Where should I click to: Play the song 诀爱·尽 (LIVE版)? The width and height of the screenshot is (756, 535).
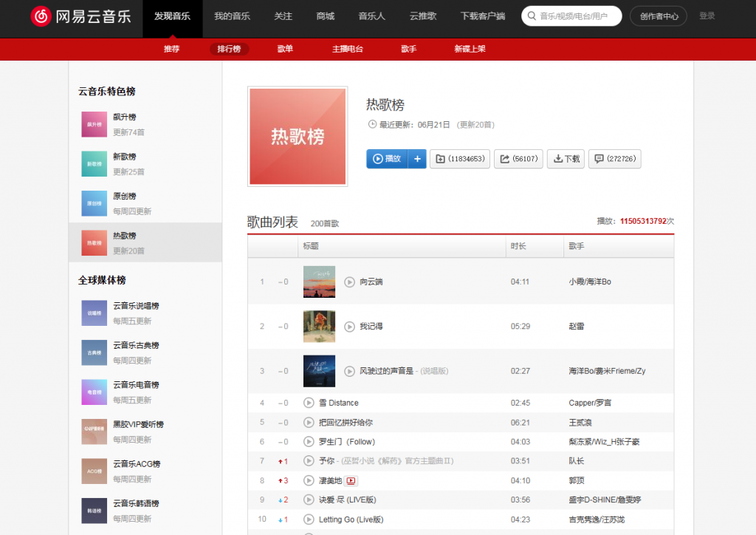click(309, 500)
